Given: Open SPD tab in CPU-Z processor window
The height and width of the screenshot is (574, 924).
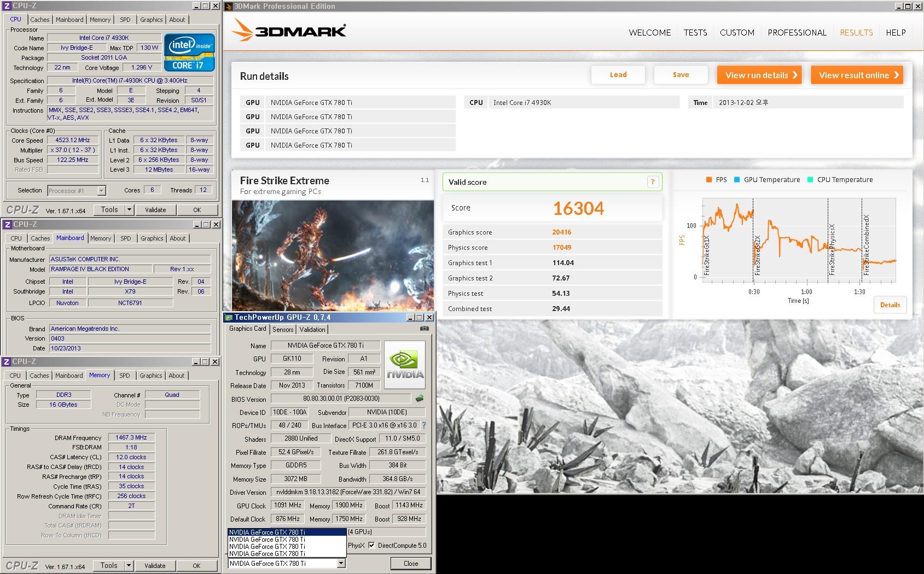Looking at the screenshot, I should 125,20.
